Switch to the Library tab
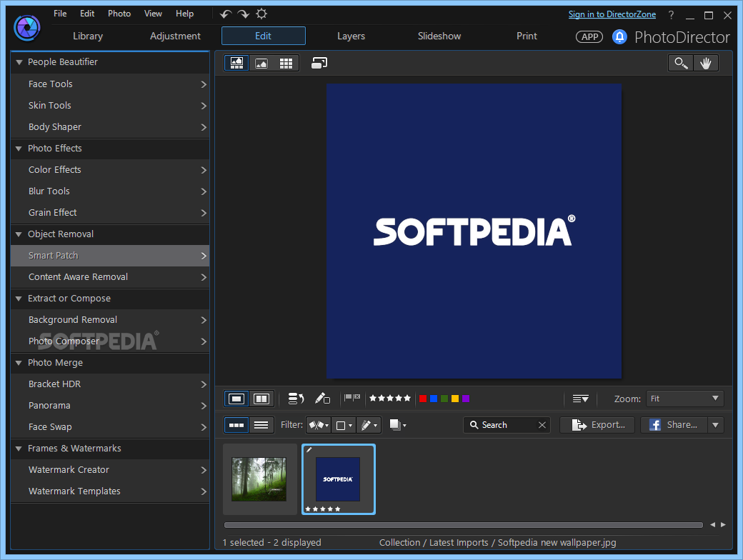This screenshot has width=743, height=560. tap(88, 36)
